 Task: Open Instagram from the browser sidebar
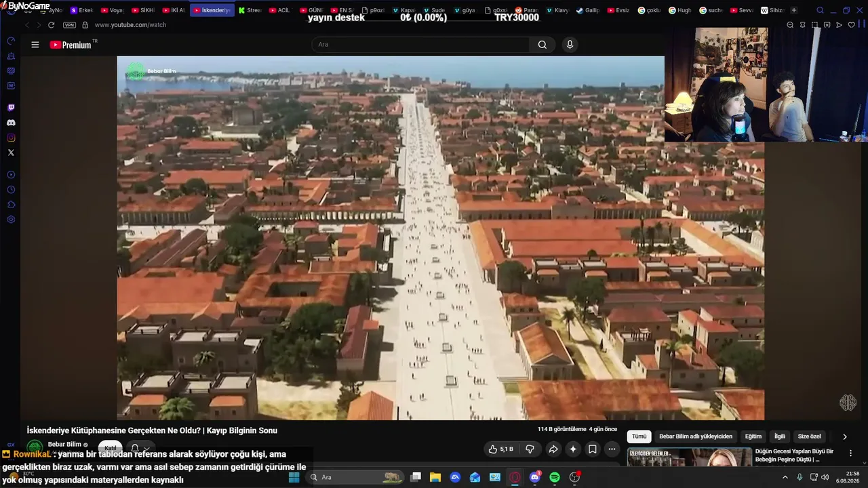point(11,138)
